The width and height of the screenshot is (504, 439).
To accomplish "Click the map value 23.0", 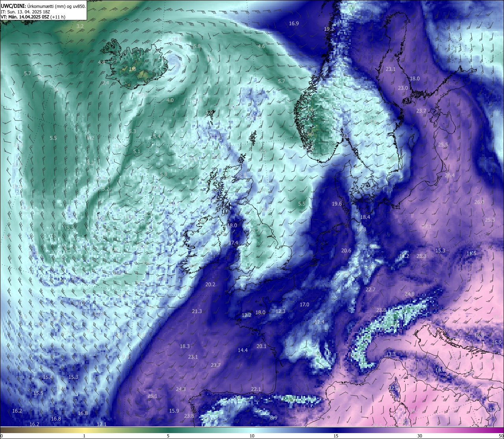I will coord(403,88).
